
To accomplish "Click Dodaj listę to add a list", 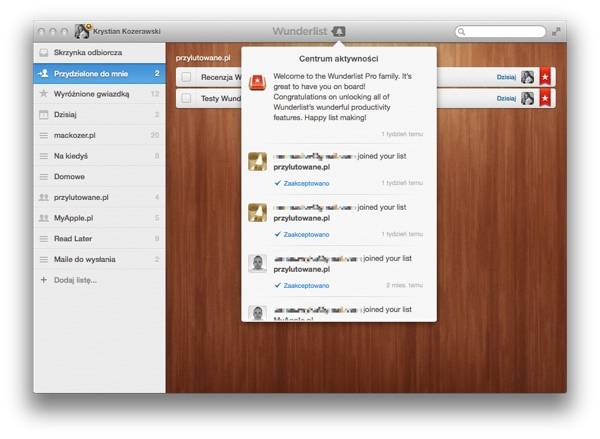I will pos(75,280).
